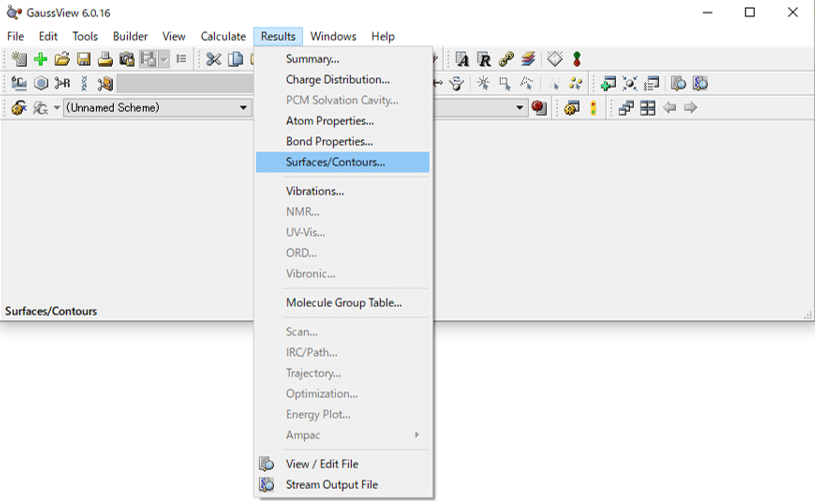
Task: Click the Select All Atoms yellow balls icon
Action: [575, 83]
